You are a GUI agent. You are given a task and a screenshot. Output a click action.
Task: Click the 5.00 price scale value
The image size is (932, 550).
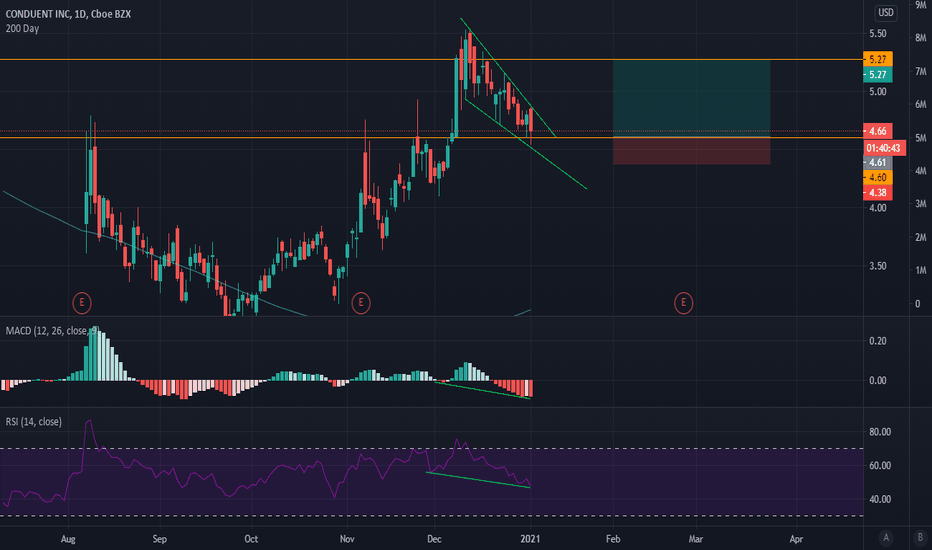tap(878, 92)
